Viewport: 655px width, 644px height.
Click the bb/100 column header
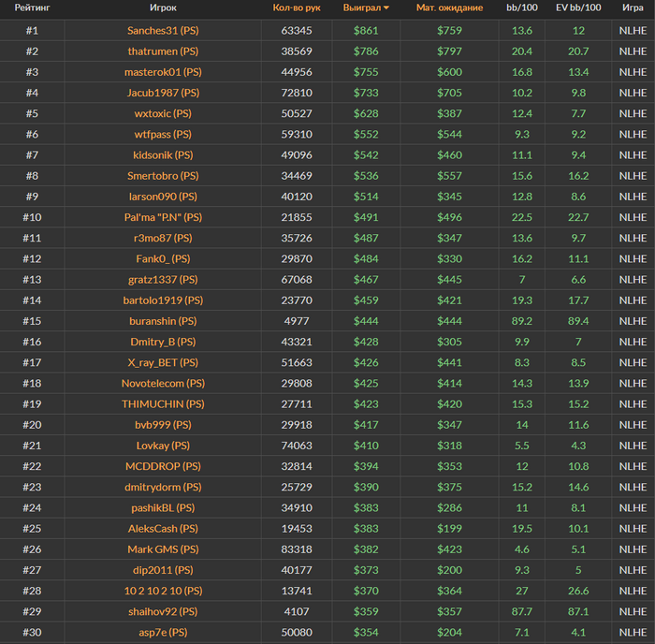coord(522,7)
